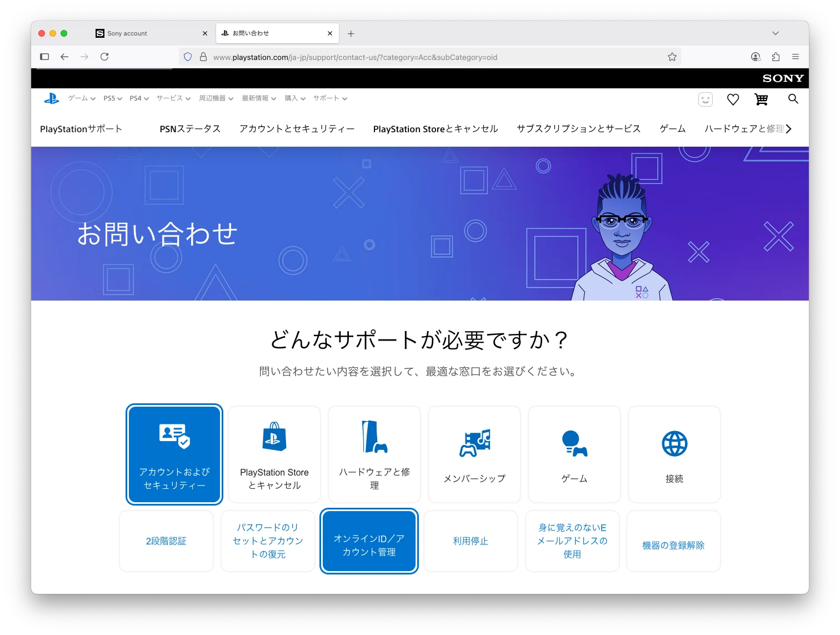The width and height of the screenshot is (840, 635).
Task: Select the 接続 category card
Action: [x=674, y=454]
